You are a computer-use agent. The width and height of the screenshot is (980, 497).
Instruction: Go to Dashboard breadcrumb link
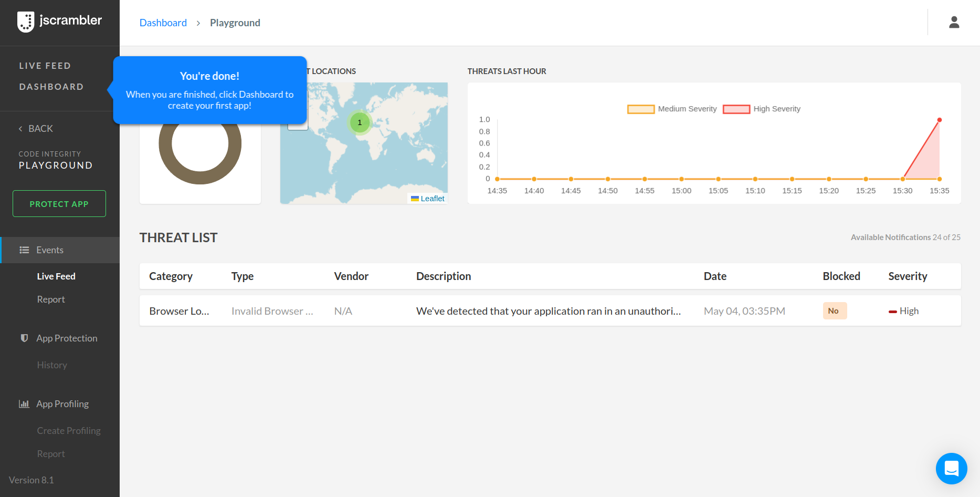pyautogui.click(x=163, y=23)
